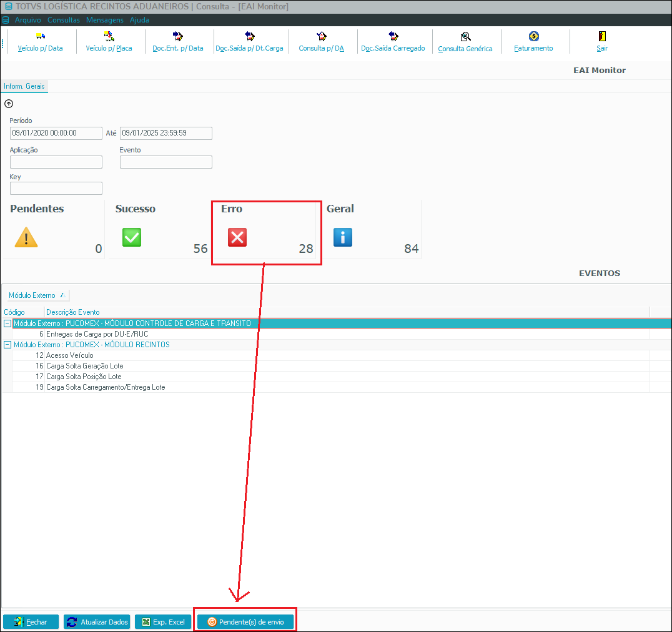Open Consulta Genérica magnifier icon
The height and width of the screenshot is (632, 672).
click(x=465, y=36)
